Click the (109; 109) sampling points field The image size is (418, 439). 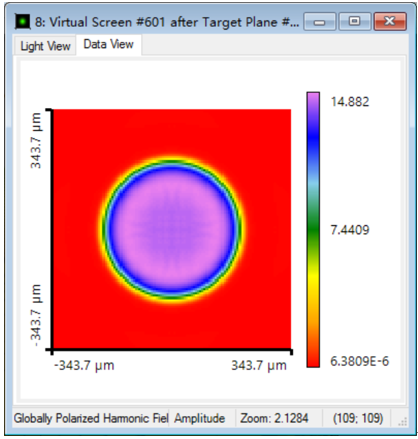pos(358,418)
